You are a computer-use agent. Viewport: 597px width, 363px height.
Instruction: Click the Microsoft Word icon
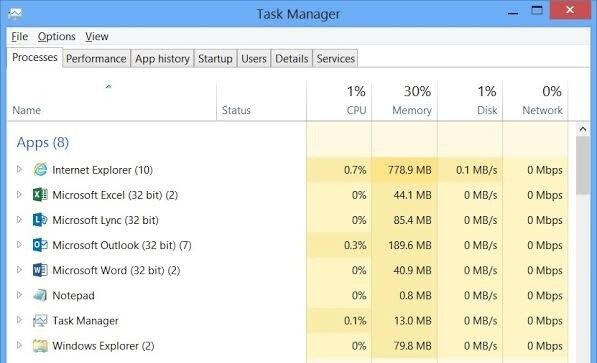pos(40,270)
